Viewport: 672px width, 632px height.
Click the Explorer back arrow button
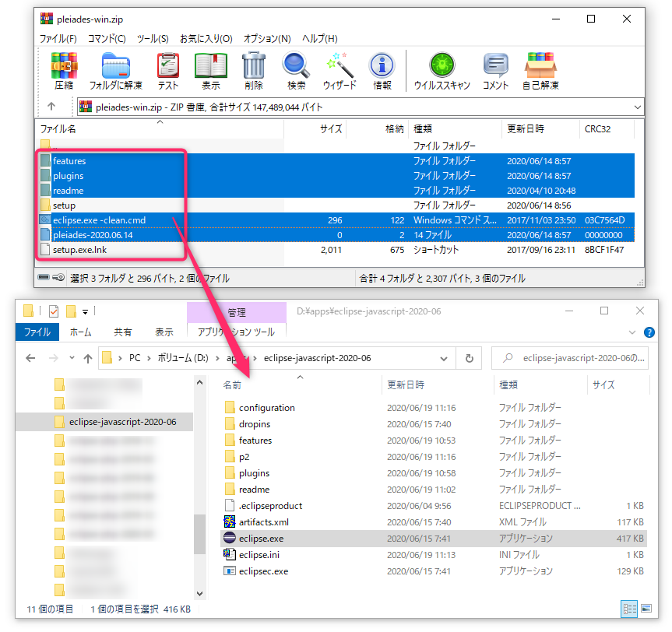pos(30,358)
